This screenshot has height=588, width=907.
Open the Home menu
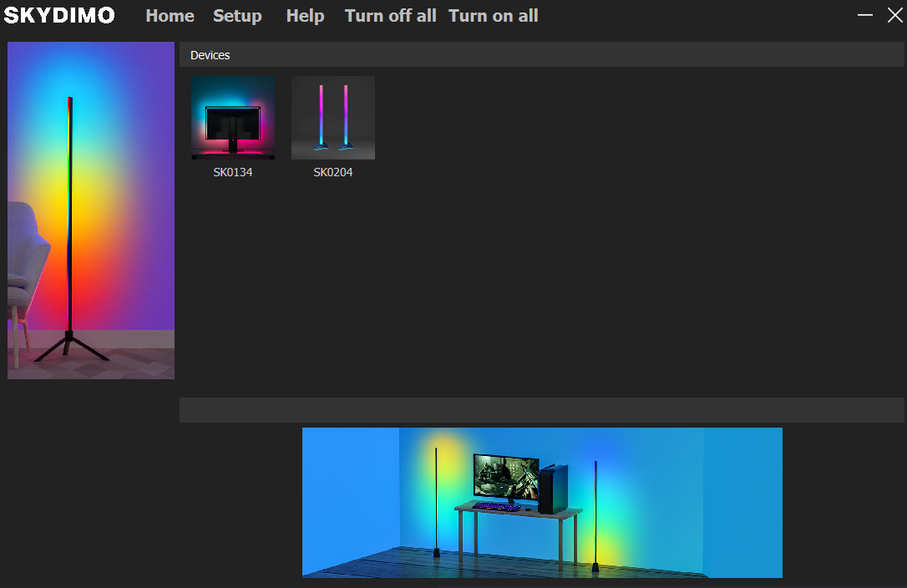click(170, 16)
